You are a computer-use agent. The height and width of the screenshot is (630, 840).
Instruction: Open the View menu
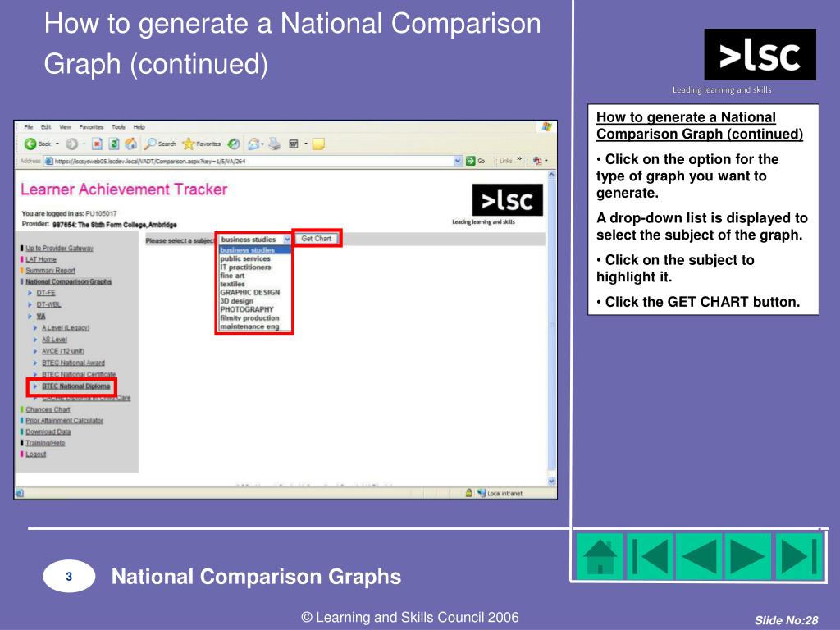coord(65,127)
